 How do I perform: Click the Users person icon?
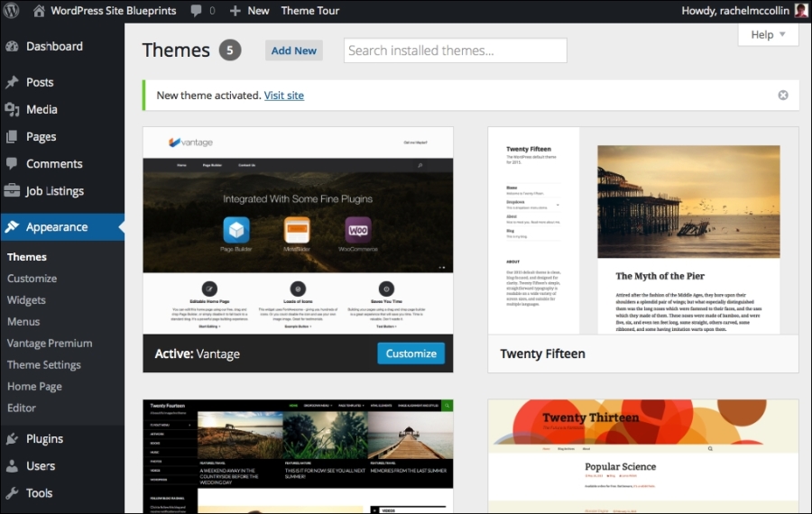(12, 466)
